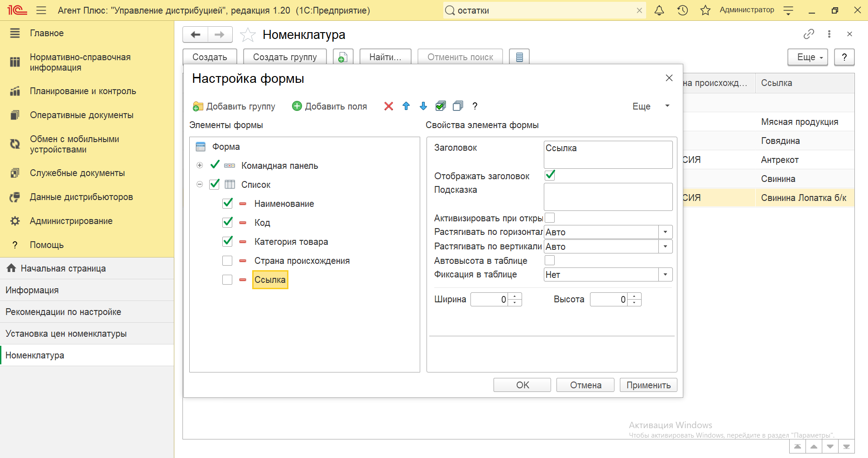Move element up blue arrow
Screen dimensions: 868x458
click(406, 106)
